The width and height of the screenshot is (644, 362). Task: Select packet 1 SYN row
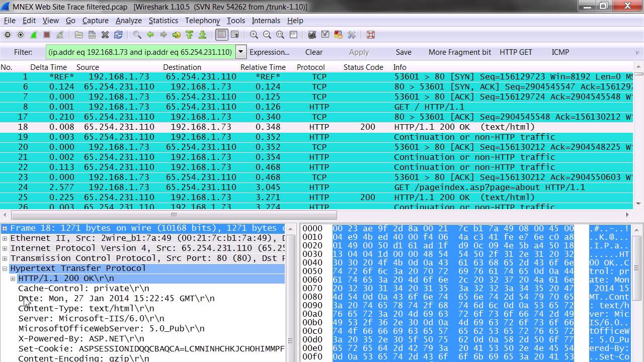(x=317, y=76)
